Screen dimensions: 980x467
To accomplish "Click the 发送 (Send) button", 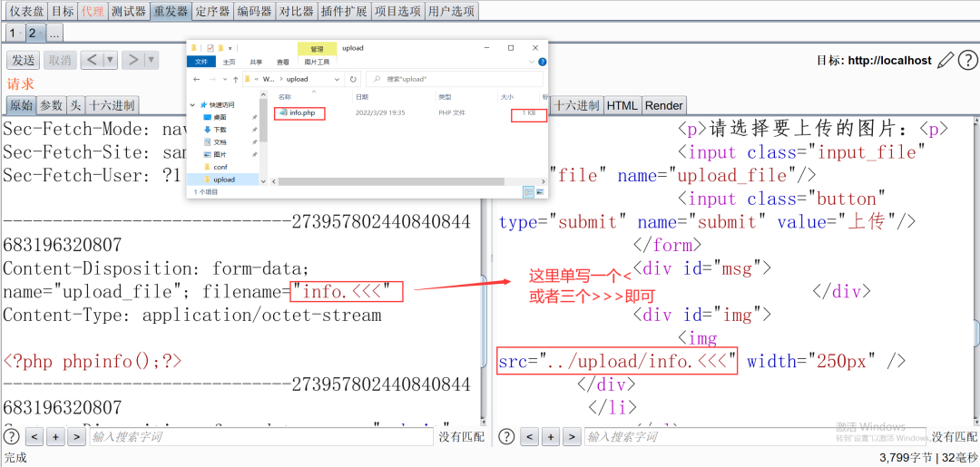I will point(23,60).
